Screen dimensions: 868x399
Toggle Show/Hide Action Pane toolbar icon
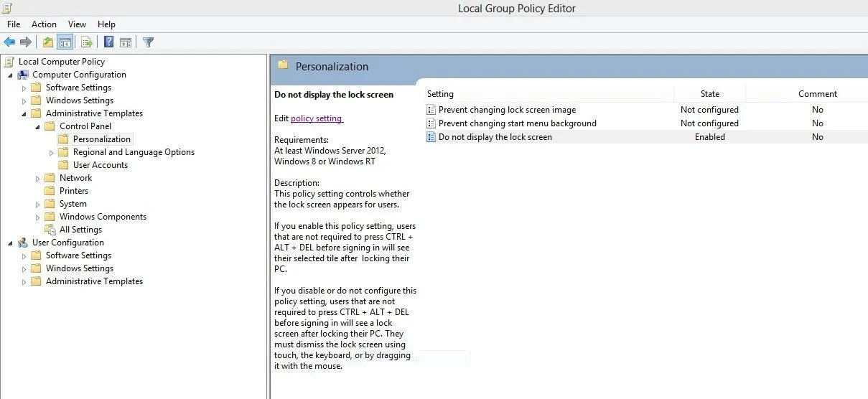pyautogui.click(x=126, y=42)
